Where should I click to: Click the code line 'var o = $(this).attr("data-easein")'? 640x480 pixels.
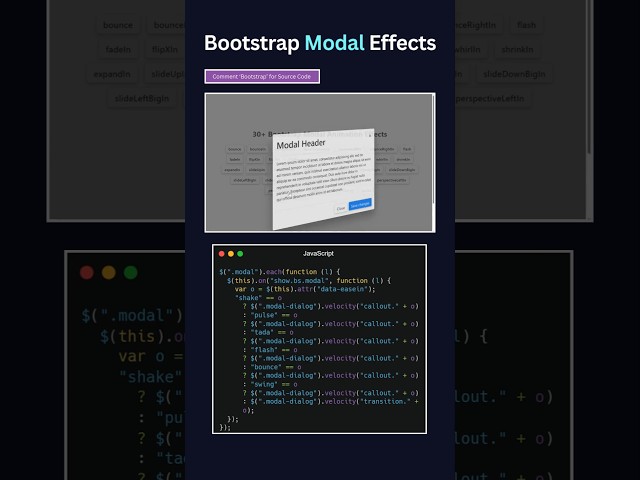click(304, 289)
